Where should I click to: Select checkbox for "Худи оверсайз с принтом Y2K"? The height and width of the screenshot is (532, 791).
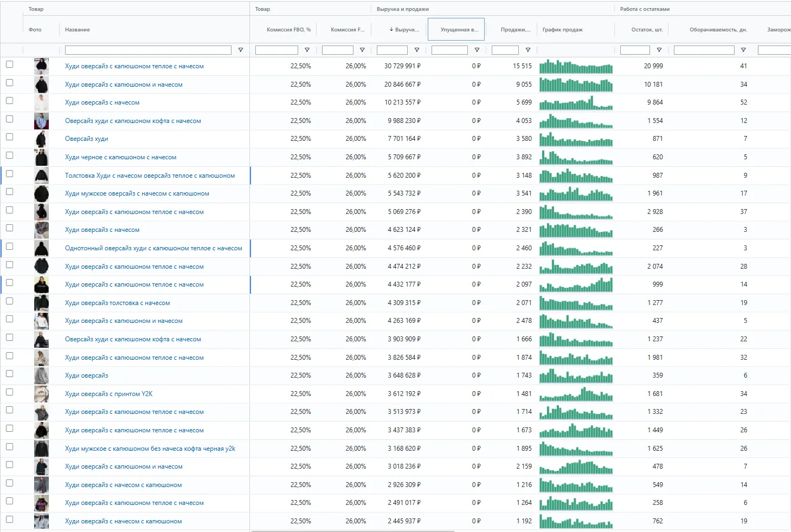click(9, 392)
